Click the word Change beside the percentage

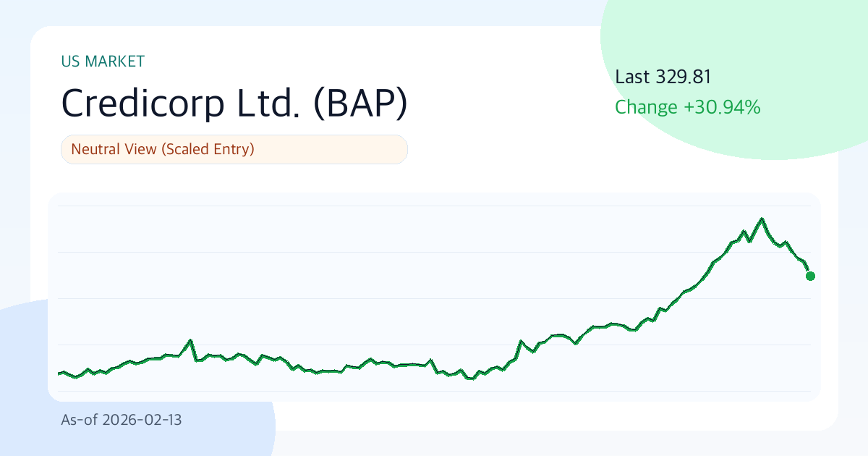[647, 108]
